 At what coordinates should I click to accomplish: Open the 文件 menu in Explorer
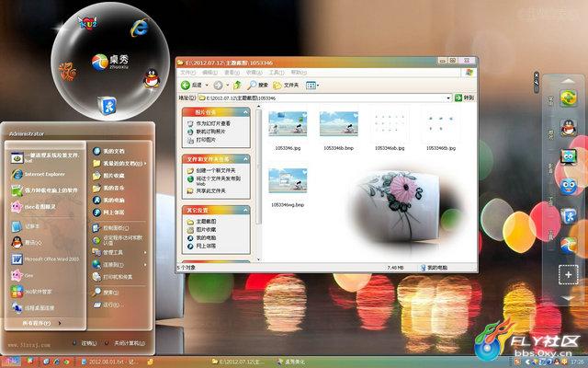click(x=187, y=72)
